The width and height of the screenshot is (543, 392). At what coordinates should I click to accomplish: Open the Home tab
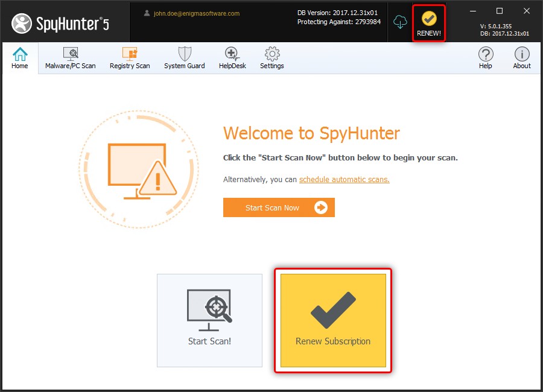tap(20, 58)
